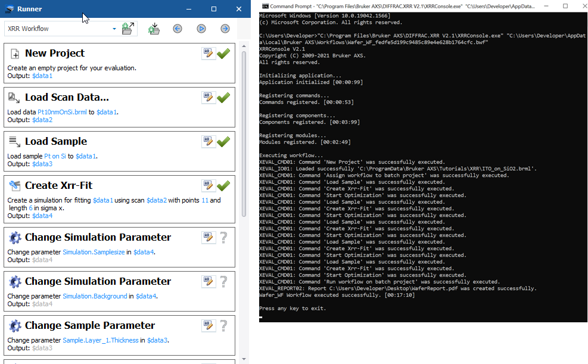The height and width of the screenshot is (364, 588).
Task: Open the XRR Workflow dropdown
Action: pyautogui.click(x=114, y=29)
